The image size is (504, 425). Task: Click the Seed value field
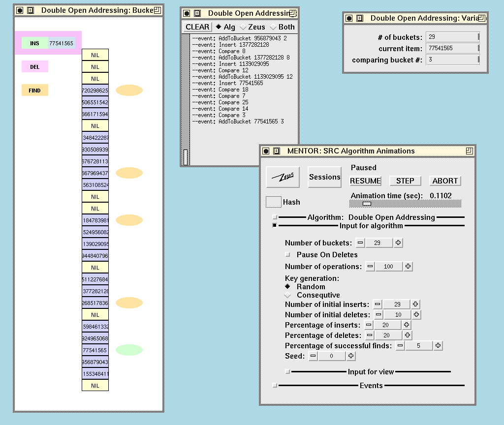pyautogui.click(x=332, y=356)
